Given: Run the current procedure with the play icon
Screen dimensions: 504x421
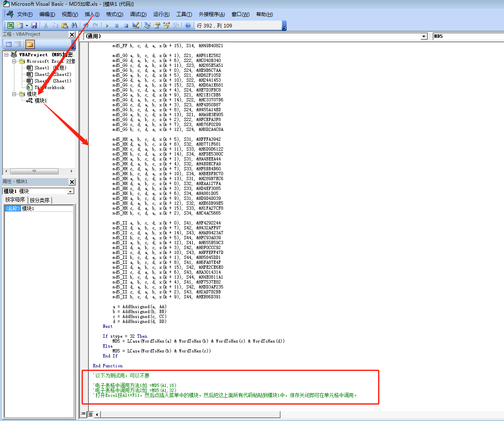Looking at the screenshot, I should [107, 25].
